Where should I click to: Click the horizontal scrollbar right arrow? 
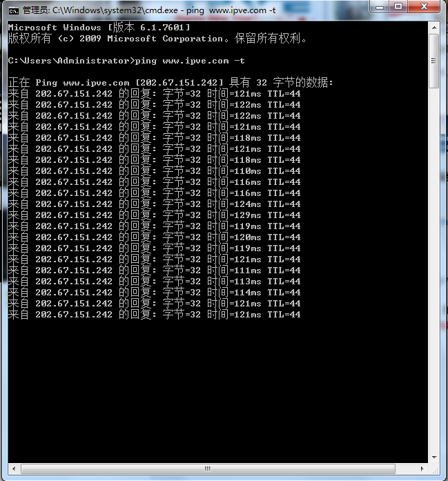[422, 469]
